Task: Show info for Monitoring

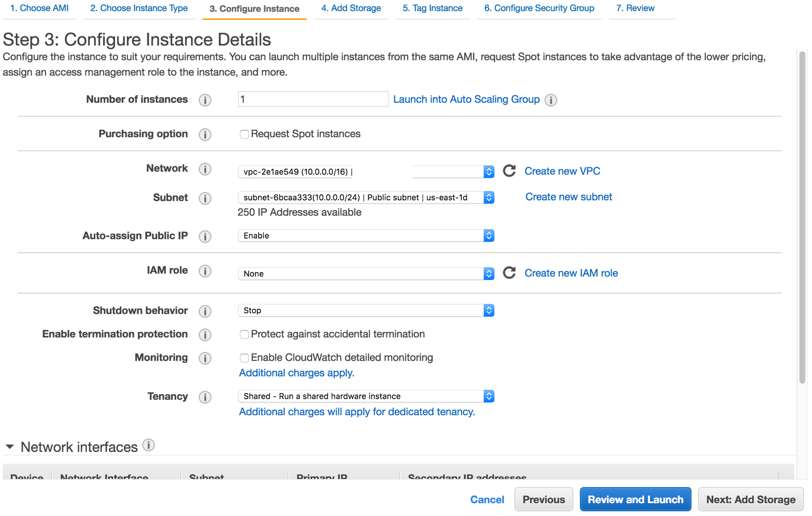Action: pyautogui.click(x=205, y=358)
